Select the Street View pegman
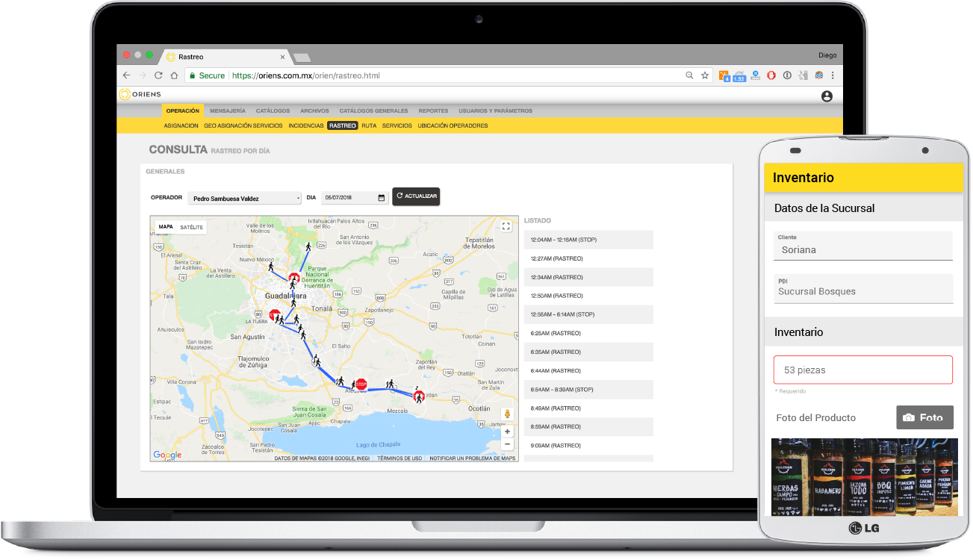 pos(508,414)
